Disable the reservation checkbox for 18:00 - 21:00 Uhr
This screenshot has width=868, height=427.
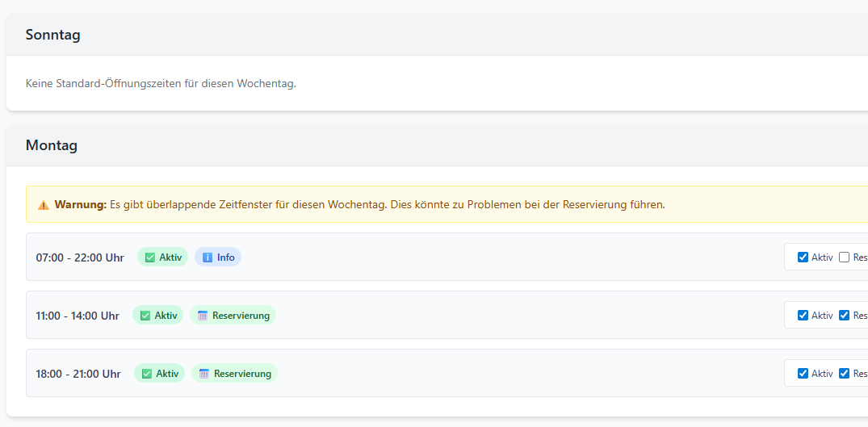click(x=844, y=374)
